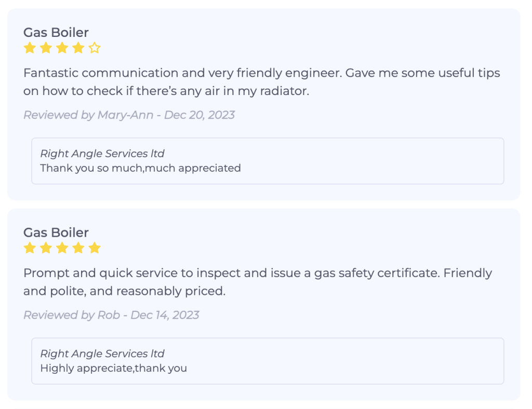Click third star in Rob's review
Viewport: 532px width, 409px height.
point(62,248)
